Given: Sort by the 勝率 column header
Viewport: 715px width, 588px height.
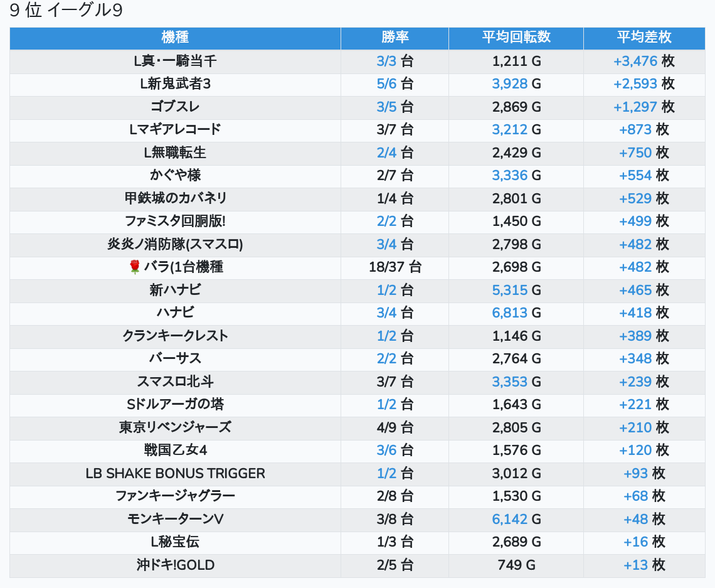Looking at the screenshot, I should pos(395,38).
